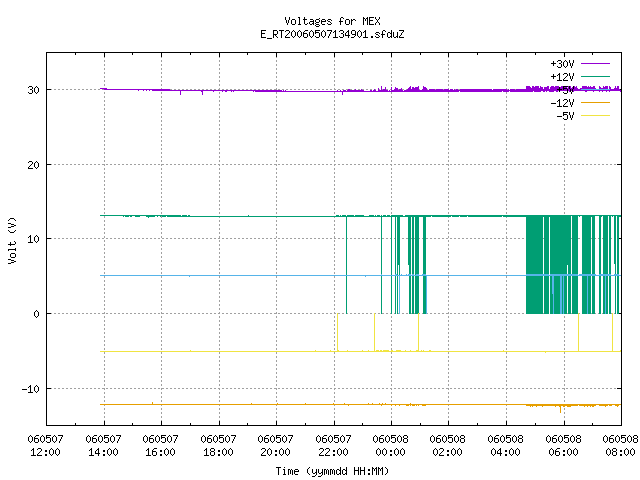Click the -5V legend label
Screen dimensions: 640x480
click(565, 116)
